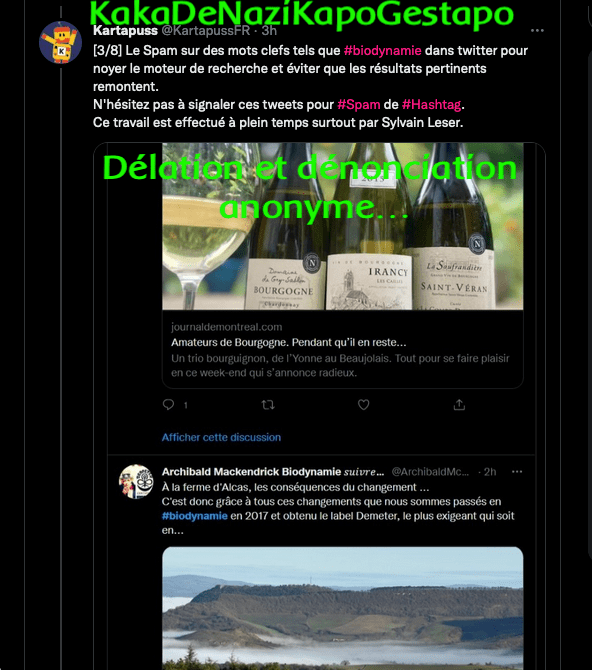592x670 pixels.
Task: Click the reply icon under the quoted tweet
Action: click(168, 404)
